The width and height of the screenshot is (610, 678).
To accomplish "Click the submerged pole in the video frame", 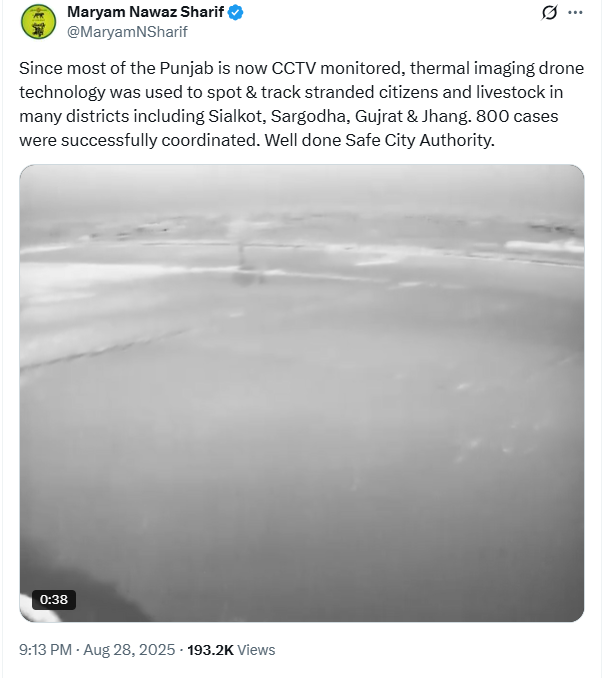I will (243, 255).
